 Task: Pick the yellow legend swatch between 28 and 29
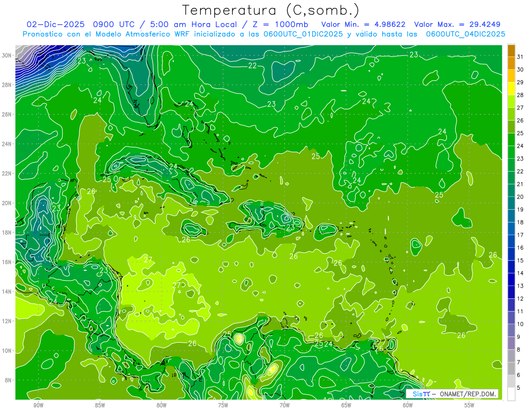click(x=511, y=89)
